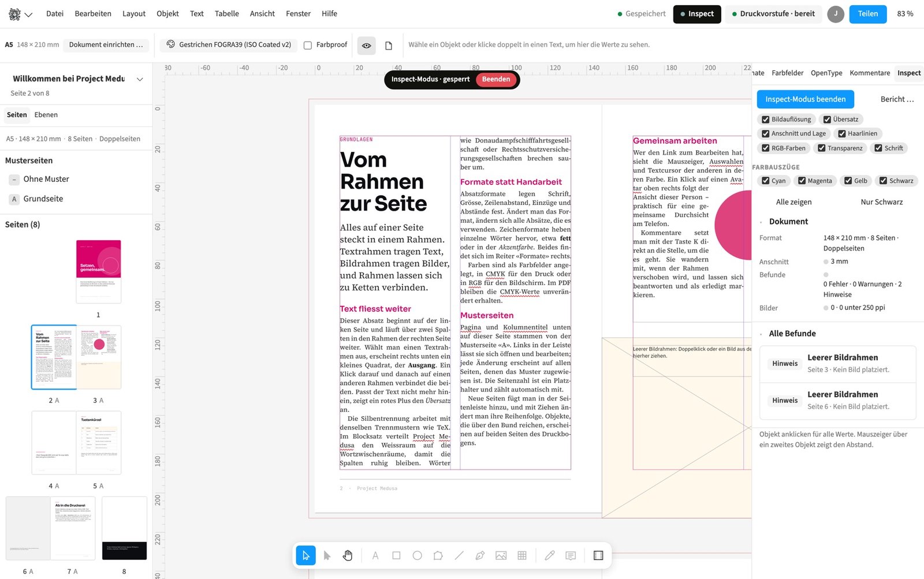Toggle Schwarz colour separation

pyautogui.click(x=883, y=181)
